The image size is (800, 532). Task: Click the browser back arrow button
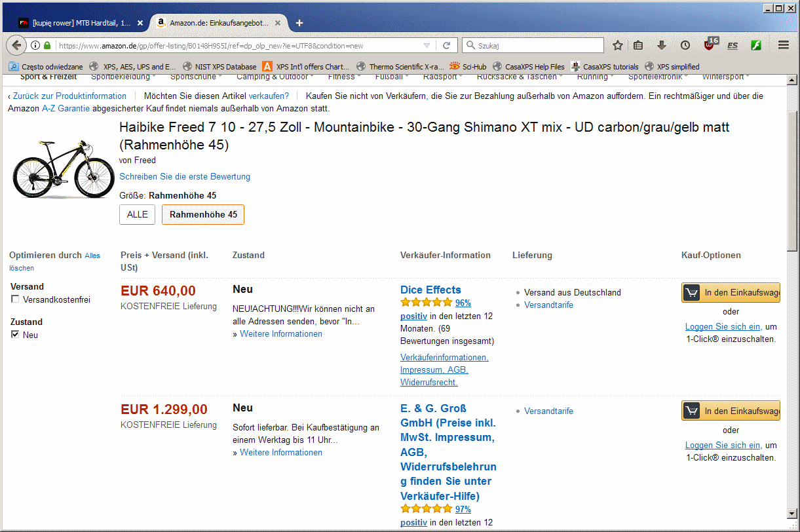[x=17, y=45]
